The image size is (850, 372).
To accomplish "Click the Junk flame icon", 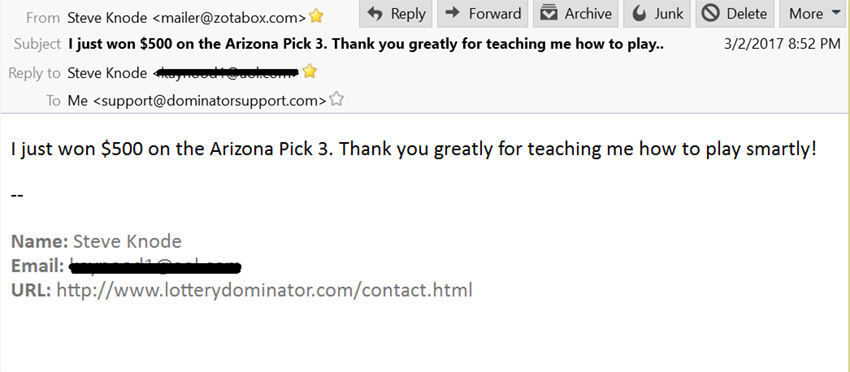I will point(640,14).
